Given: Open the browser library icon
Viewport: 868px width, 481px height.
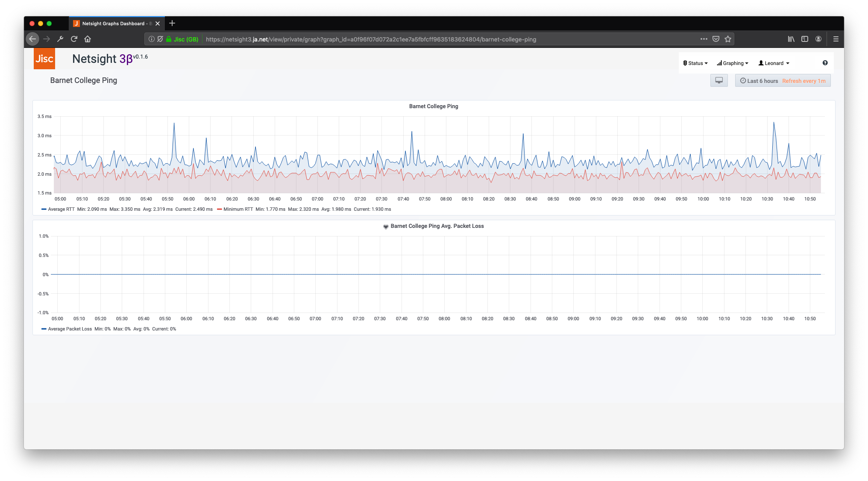Looking at the screenshot, I should pyautogui.click(x=791, y=39).
